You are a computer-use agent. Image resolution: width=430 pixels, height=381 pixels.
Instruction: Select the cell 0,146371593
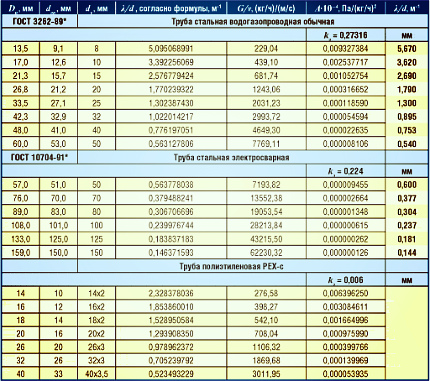point(171,253)
